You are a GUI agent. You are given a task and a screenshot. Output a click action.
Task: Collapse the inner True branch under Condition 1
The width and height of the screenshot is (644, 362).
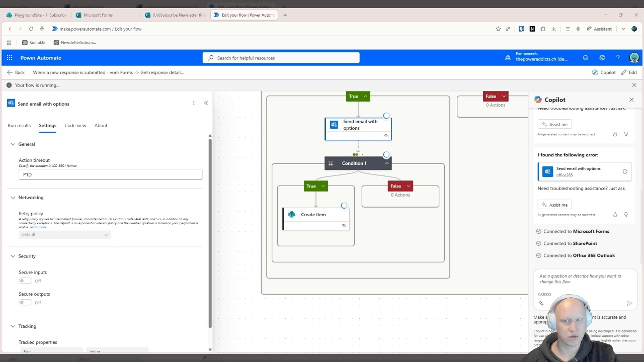pyautogui.click(x=316, y=186)
